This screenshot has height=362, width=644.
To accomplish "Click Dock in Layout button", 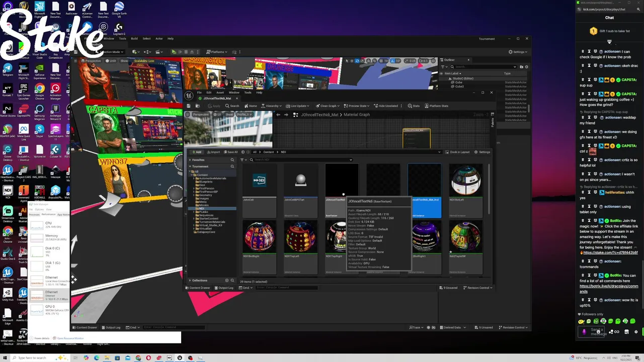I will pos(457,152).
